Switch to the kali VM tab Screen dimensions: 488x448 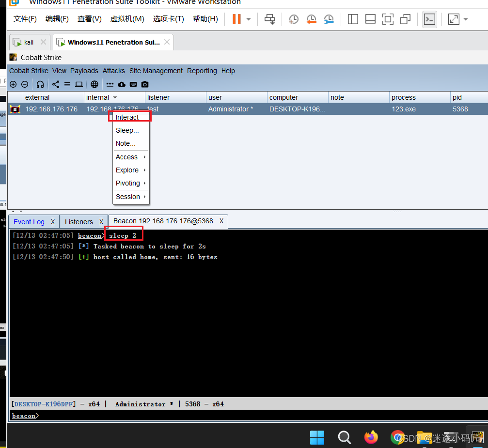click(29, 42)
